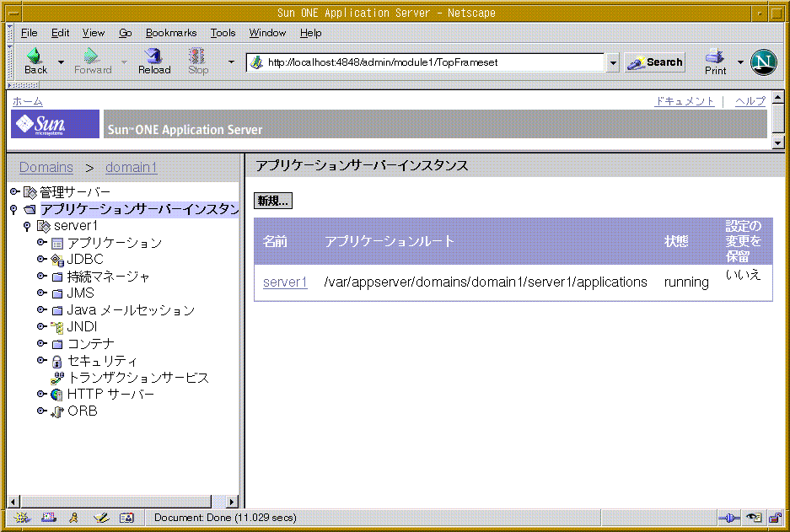Expand the JNDI tree node
This screenshot has width=790, height=532.
click(x=42, y=326)
